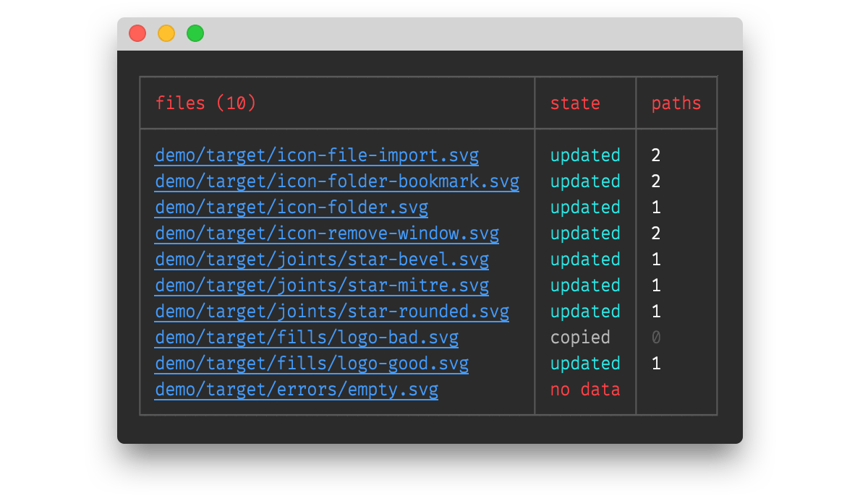Click the grayed 0 paths value for logo-bad.svg
This screenshot has height=498, width=868.
click(x=655, y=338)
